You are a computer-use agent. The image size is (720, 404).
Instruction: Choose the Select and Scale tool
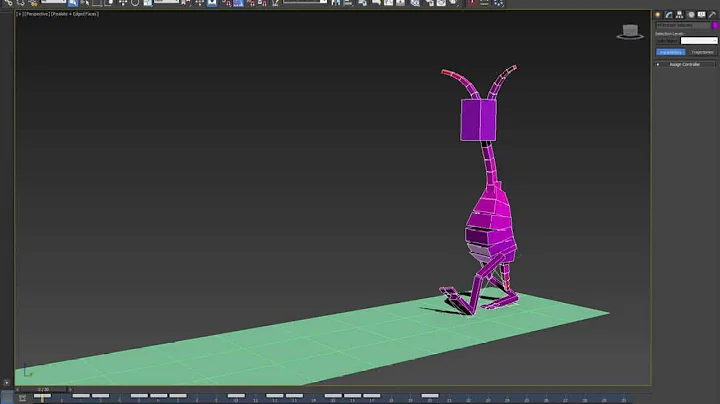pyautogui.click(x=147, y=3)
